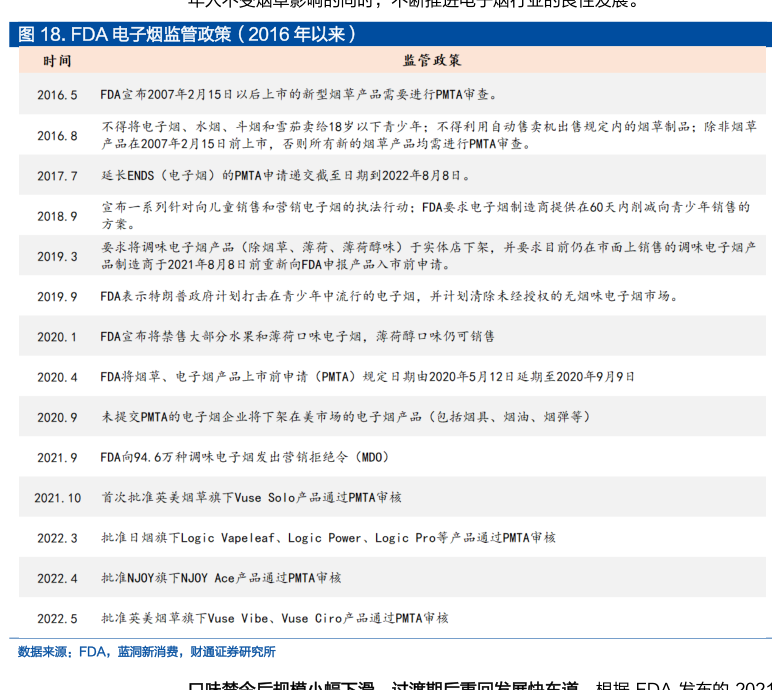772x690 pixels.
Task: Click the 2021.10 date cell
Action: 57,497
